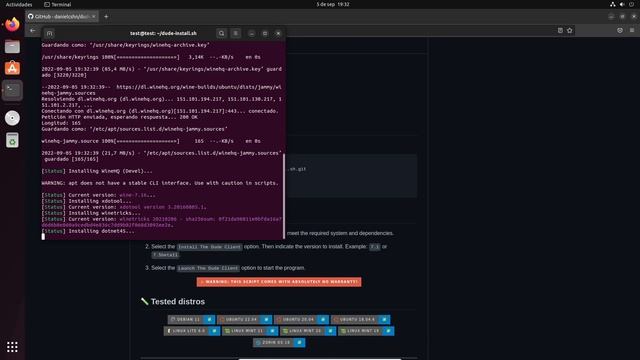Click the Linux Mint 19 badge
640x360 pixels.
[x=366, y=331]
